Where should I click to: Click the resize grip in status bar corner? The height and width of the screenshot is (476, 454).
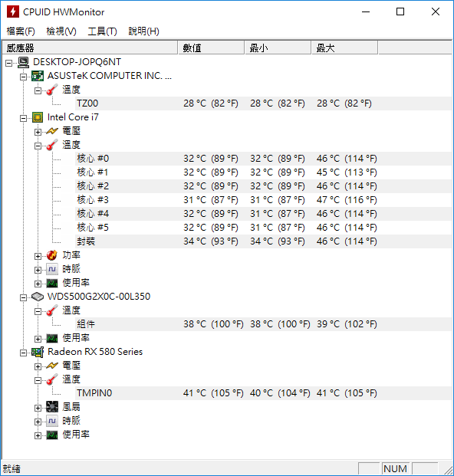(x=448, y=470)
